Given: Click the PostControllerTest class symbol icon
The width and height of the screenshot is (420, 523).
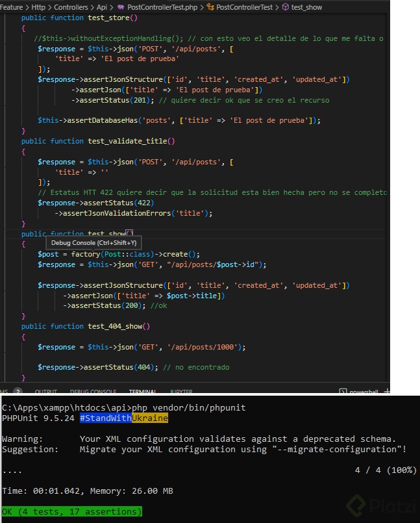Looking at the screenshot, I should click(x=210, y=7).
